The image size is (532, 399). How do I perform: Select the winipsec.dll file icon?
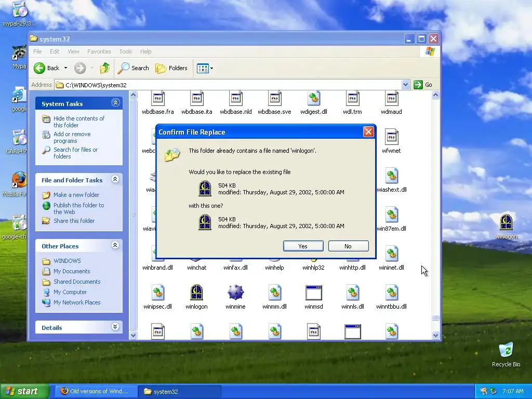point(158,293)
